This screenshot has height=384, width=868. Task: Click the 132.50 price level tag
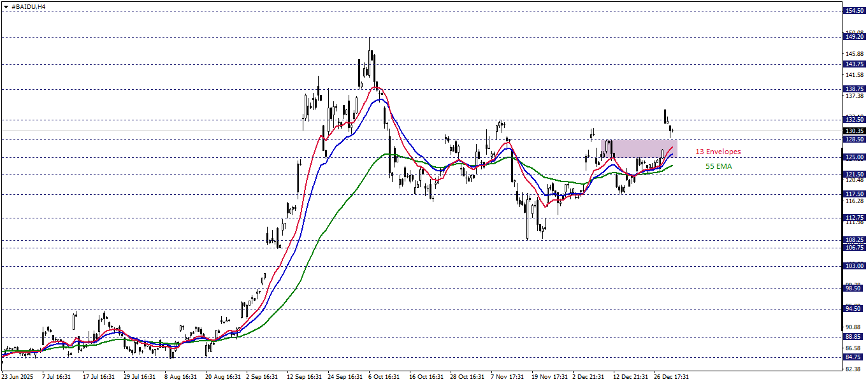(853, 119)
